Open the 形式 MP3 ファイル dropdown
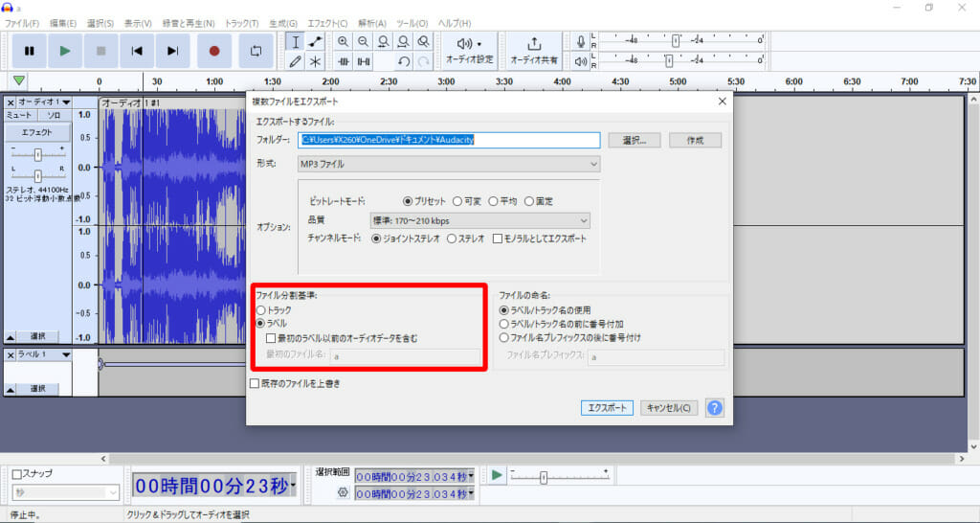 (x=449, y=164)
